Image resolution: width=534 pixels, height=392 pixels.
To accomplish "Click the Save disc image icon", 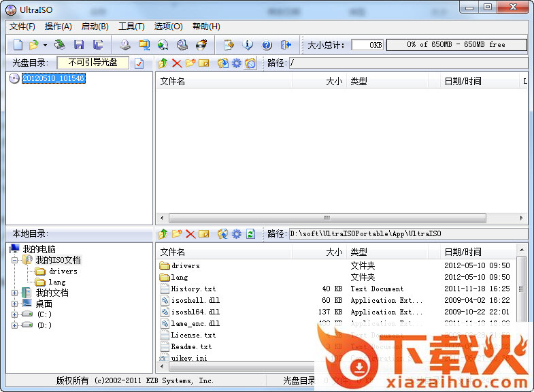I will [x=79, y=45].
